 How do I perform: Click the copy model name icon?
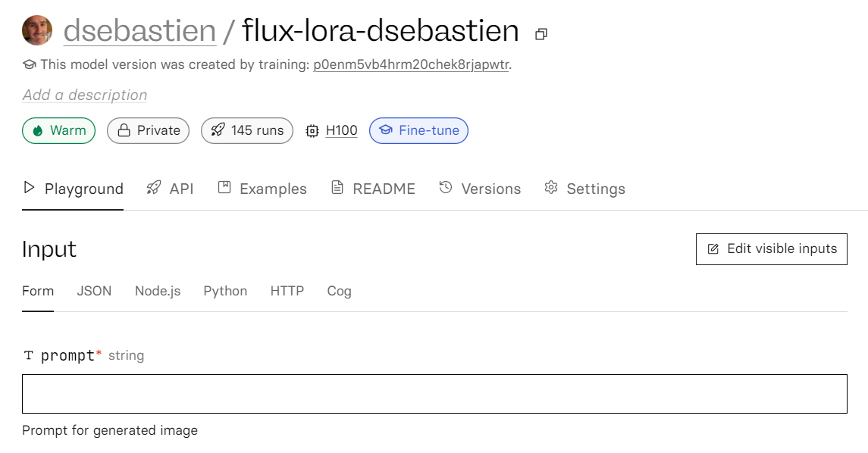[x=541, y=34]
